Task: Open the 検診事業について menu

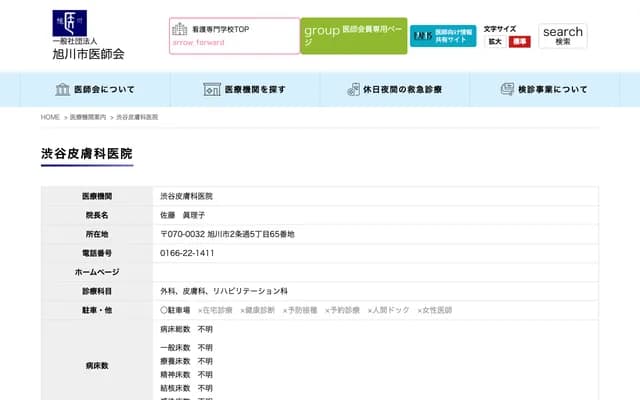Action: [552, 89]
